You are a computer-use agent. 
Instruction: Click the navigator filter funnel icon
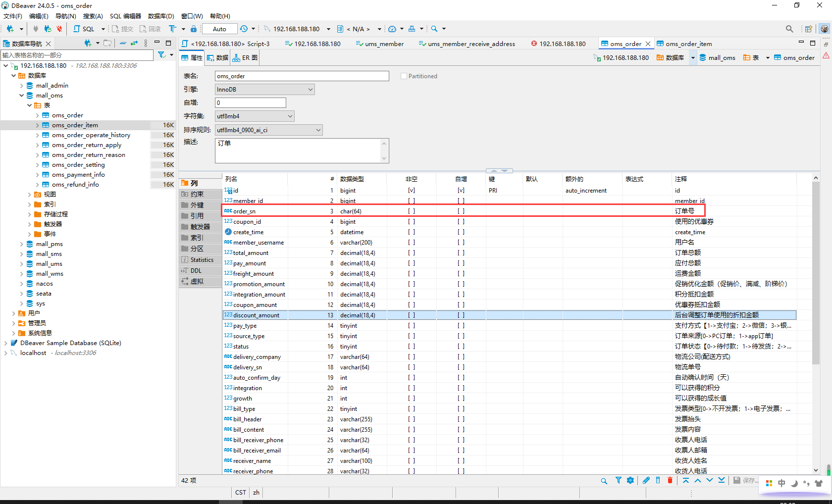coord(162,55)
